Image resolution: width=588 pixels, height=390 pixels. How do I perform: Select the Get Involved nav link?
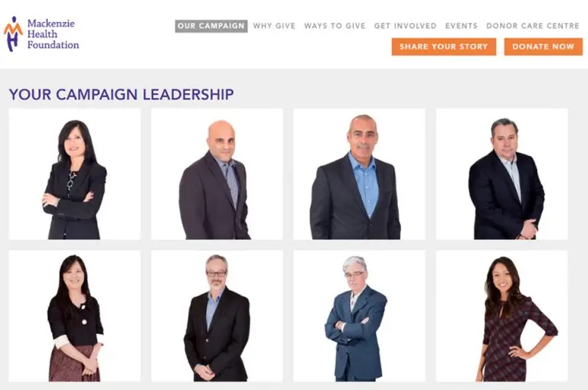coord(405,26)
